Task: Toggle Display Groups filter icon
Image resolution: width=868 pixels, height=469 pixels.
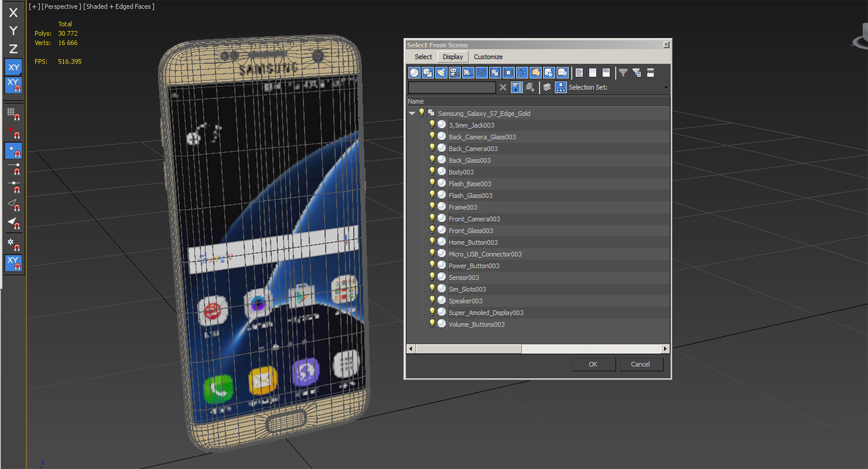Action: (x=496, y=73)
